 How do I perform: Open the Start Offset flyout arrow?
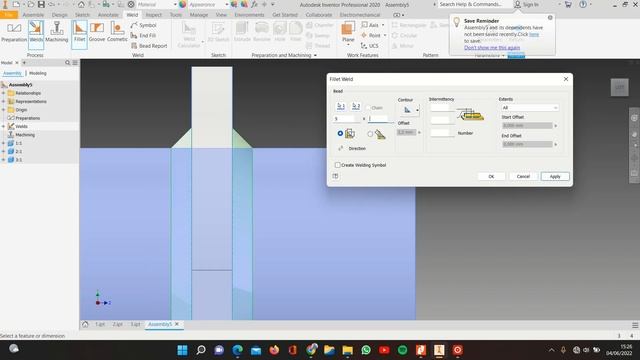tap(556, 126)
